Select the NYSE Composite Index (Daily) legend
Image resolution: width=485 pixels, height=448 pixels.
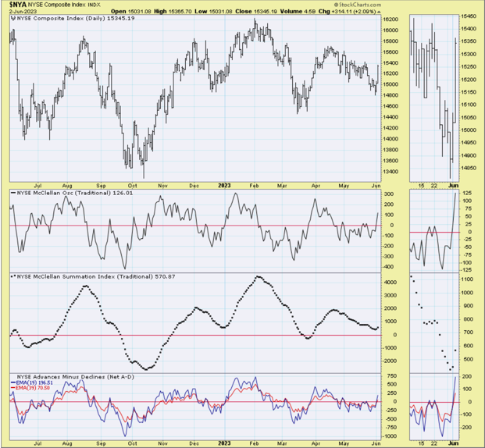(69, 20)
